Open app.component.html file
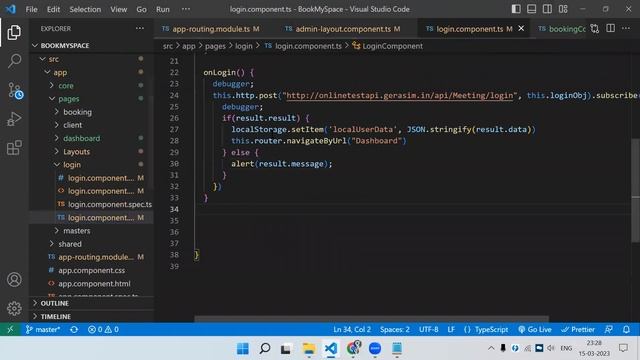Viewport: 640px width, 360px height. pos(94,283)
